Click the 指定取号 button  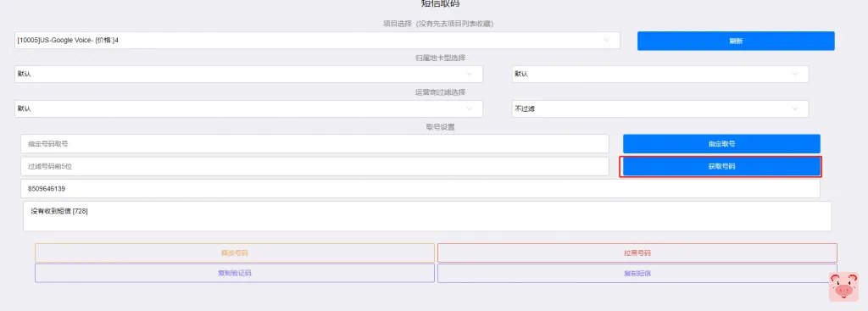tap(722, 144)
